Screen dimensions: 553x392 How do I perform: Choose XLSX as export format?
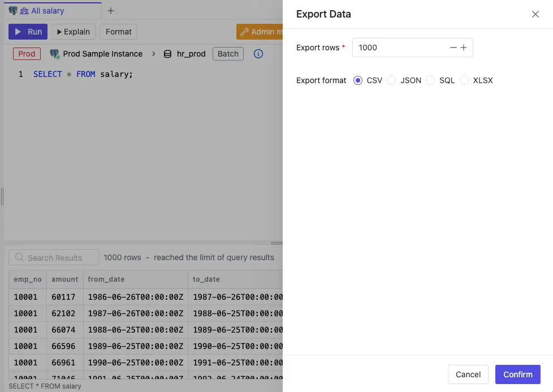(x=464, y=80)
